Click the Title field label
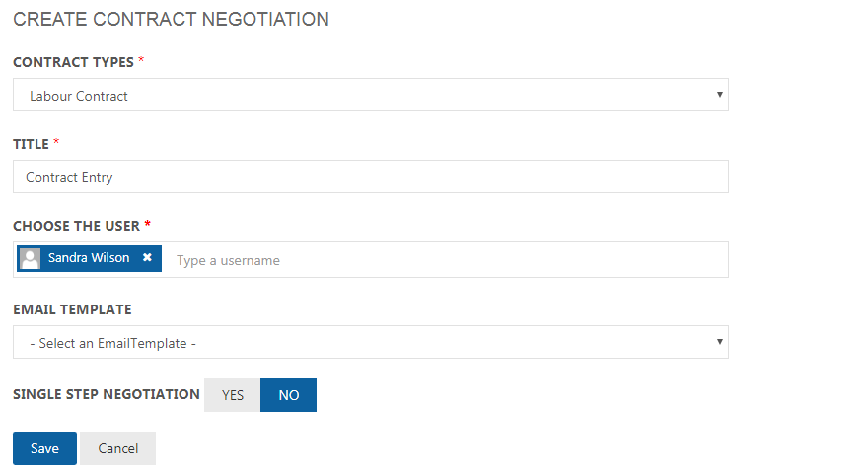Viewport: 868px width, 475px height. click(x=31, y=144)
